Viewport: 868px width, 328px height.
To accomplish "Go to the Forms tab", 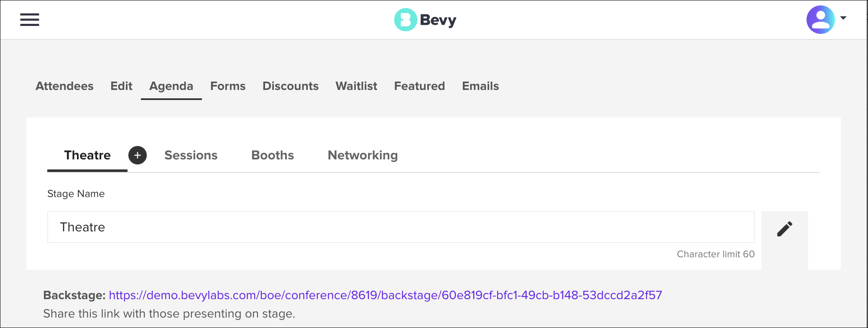I will pyautogui.click(x=228, y=86).
